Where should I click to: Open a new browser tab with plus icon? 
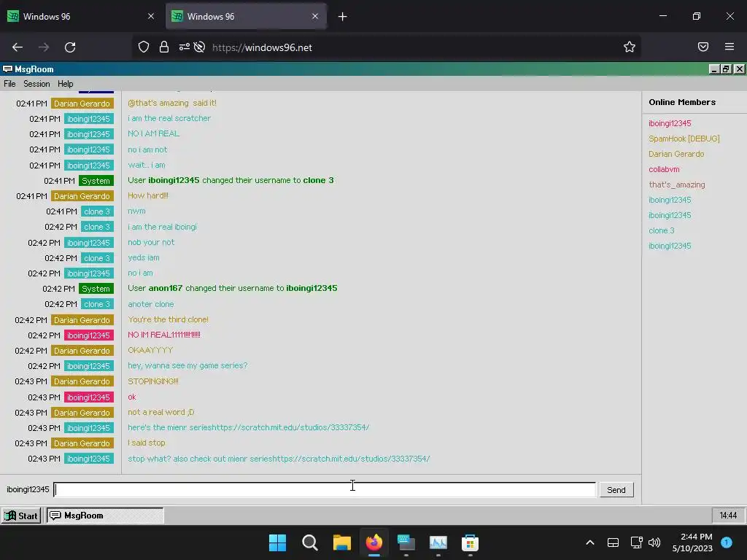[x=343, y=17]
